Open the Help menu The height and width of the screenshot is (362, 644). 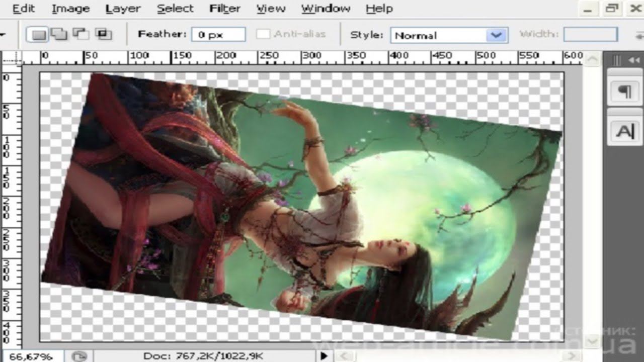pos(379,9)
